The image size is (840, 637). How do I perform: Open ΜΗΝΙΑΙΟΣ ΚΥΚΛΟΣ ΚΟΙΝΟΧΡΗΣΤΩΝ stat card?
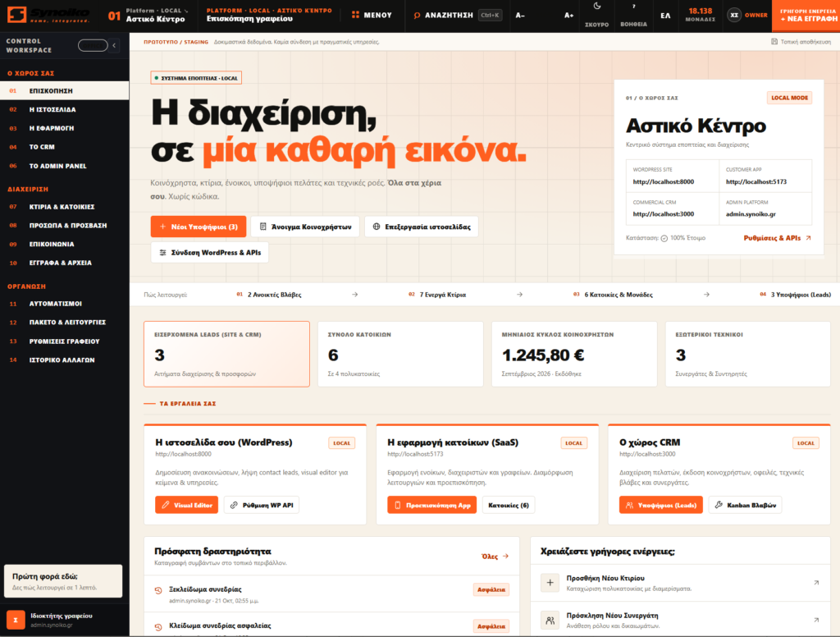pyautogui.click(x=574, y=354)
